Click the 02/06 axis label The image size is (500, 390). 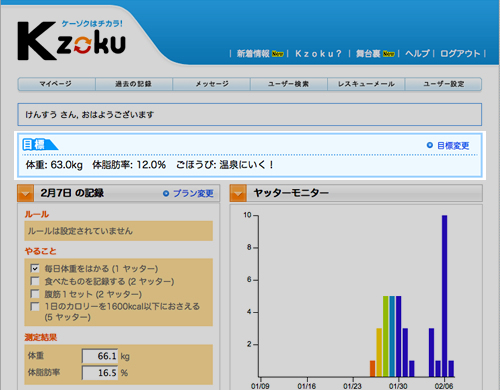point(444,386)
